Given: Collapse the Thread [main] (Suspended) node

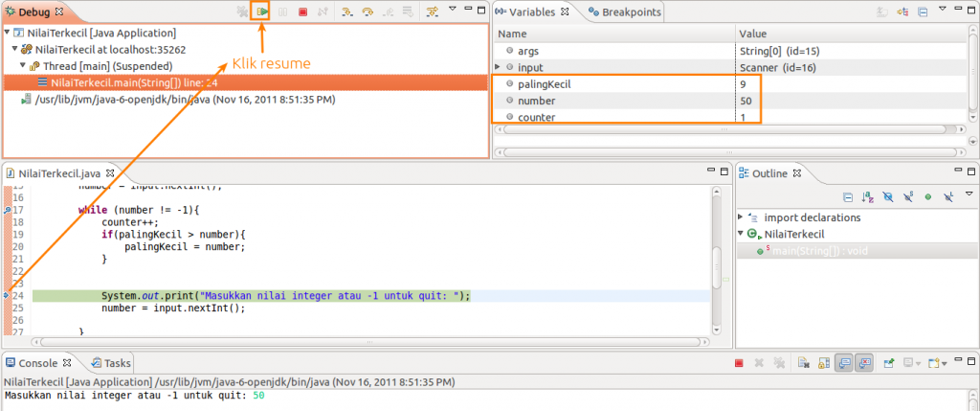Looking at the screenshot, I should coord(23,65).
